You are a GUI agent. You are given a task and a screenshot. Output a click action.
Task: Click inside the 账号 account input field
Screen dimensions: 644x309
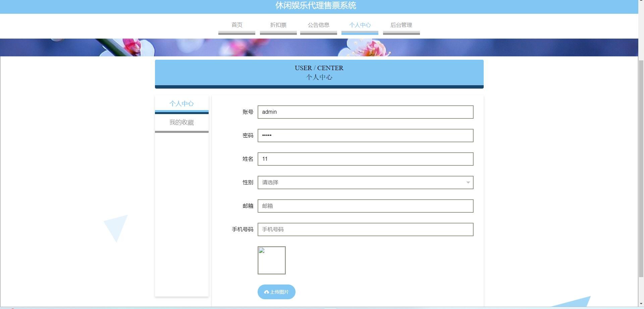365,112
